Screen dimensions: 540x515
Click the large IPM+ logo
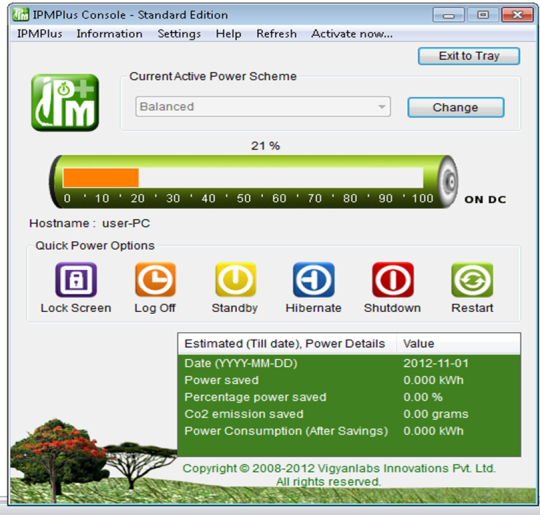pyautogui.click(x=65, y=102)
